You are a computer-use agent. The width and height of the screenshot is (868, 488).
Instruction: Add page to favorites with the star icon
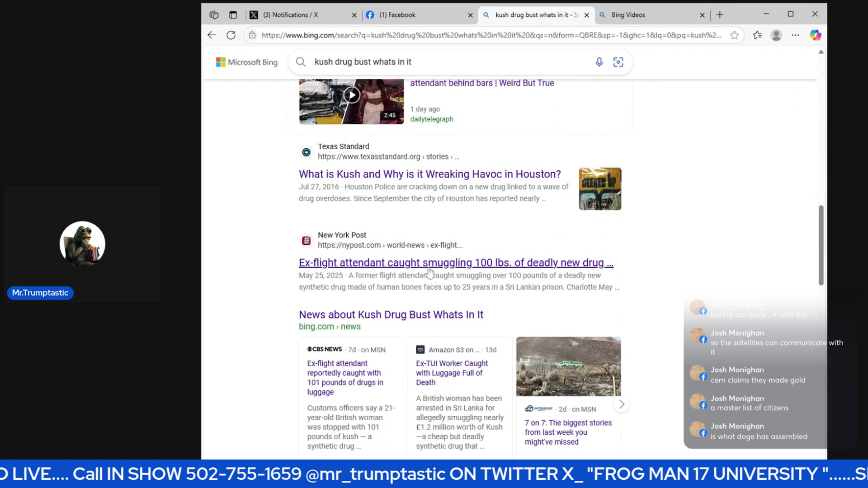tap(735, 35)
